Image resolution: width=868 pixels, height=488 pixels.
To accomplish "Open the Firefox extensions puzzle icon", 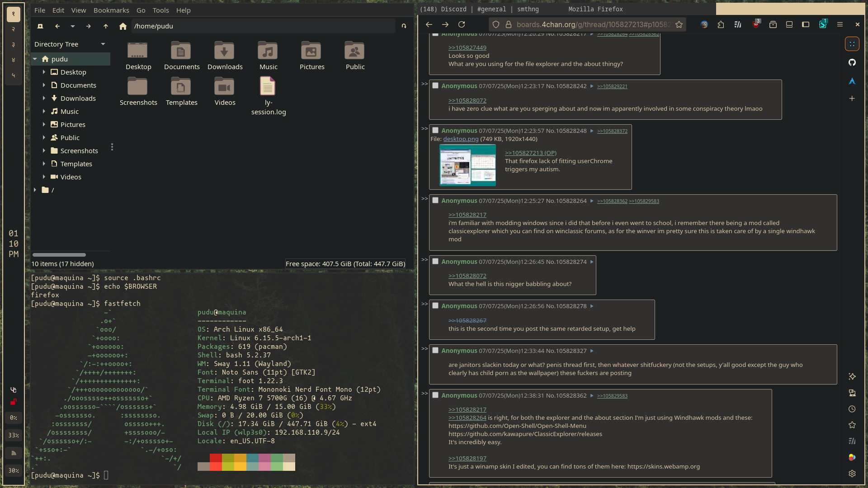I will 721,24.
